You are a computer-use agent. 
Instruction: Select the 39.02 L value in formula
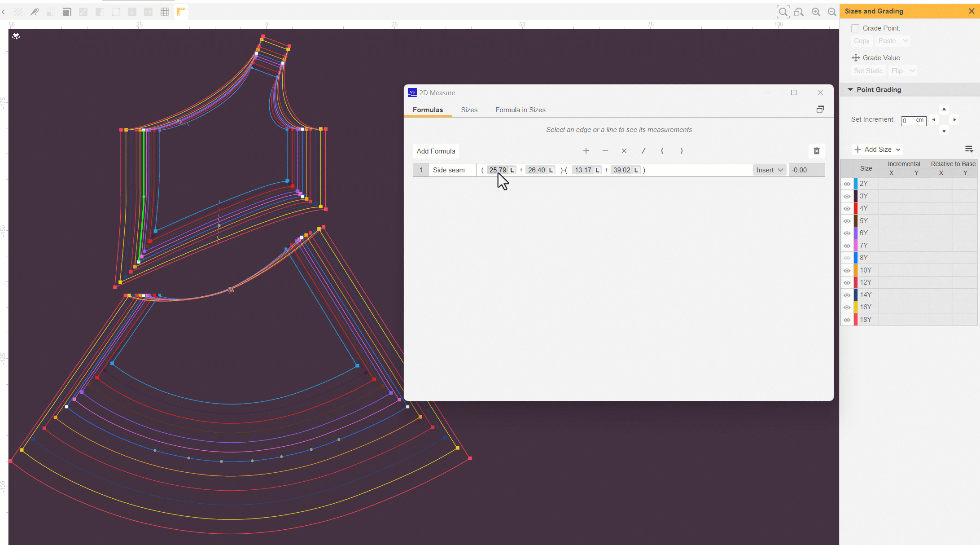click(626, 170)
